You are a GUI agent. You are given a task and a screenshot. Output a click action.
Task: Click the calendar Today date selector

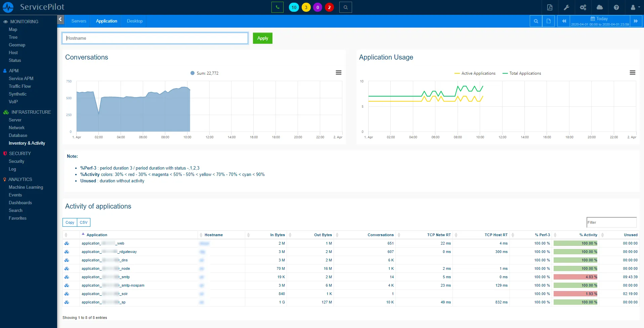point(600,21)
